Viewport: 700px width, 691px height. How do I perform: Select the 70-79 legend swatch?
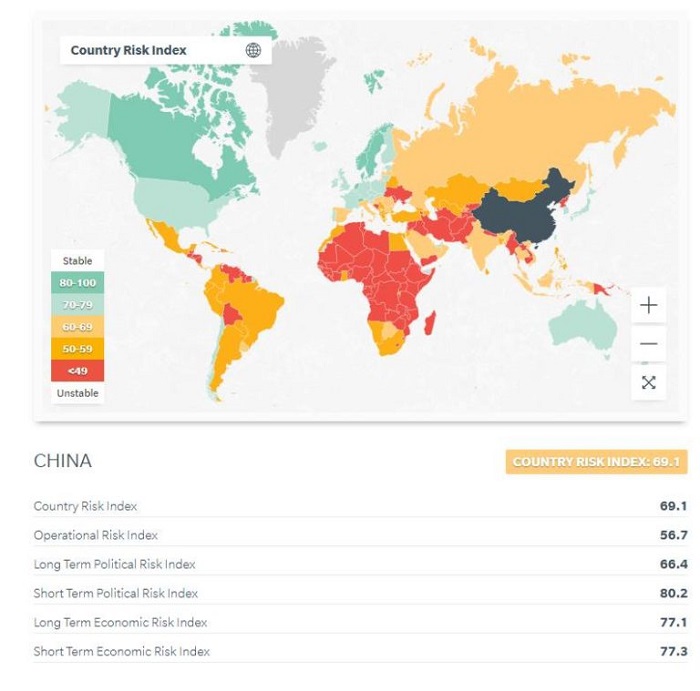click(x=77, y=305)
